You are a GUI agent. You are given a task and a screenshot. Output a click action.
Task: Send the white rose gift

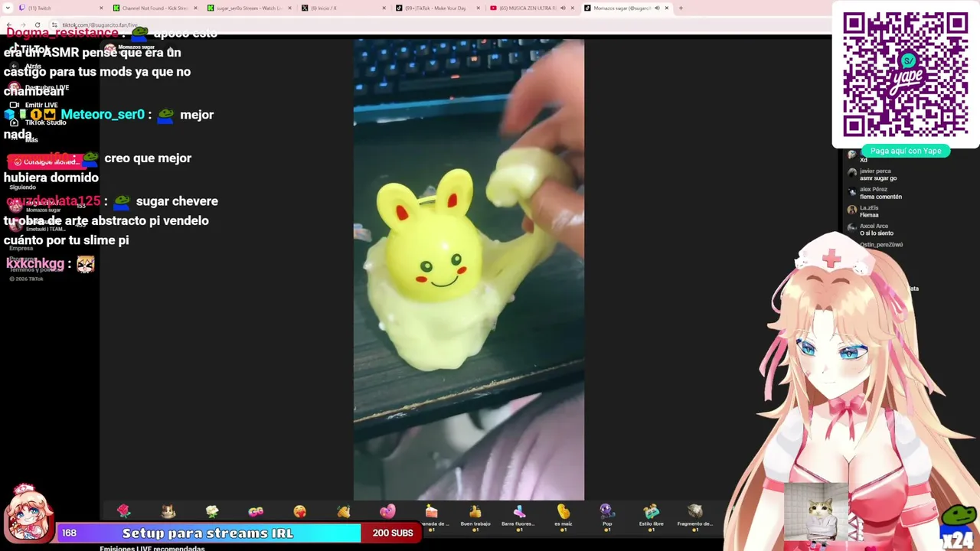tap(212, 513)
